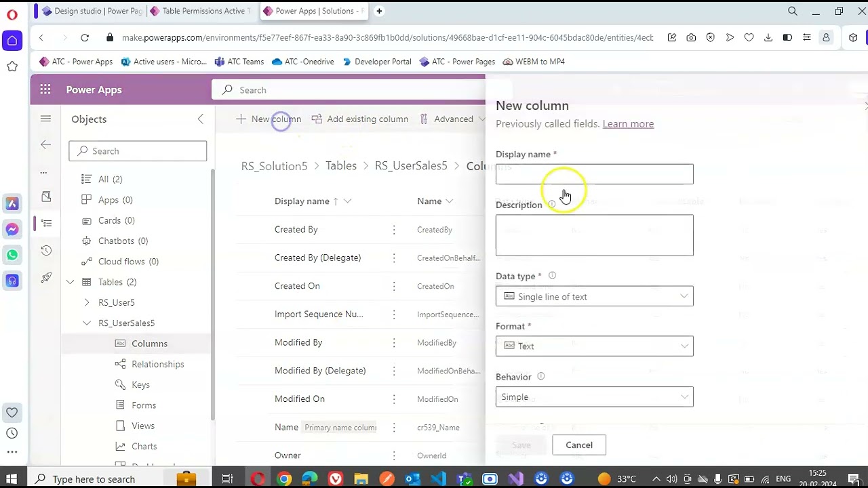Viewport: 868px width, 488px height.
Task: Click Tables breadcrumb link
Action: point(340,166)
